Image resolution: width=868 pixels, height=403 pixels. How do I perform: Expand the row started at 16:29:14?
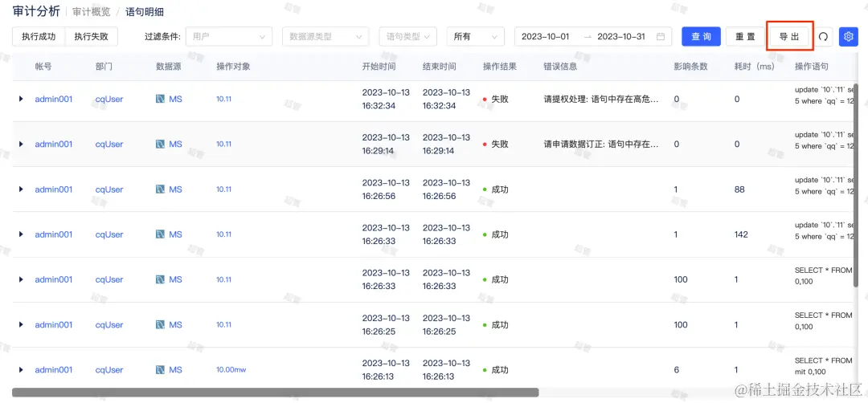tap(21, 144)
